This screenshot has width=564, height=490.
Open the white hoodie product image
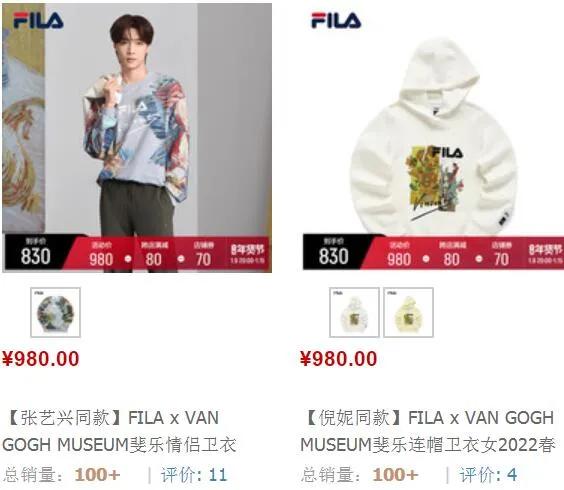(433, 137)
